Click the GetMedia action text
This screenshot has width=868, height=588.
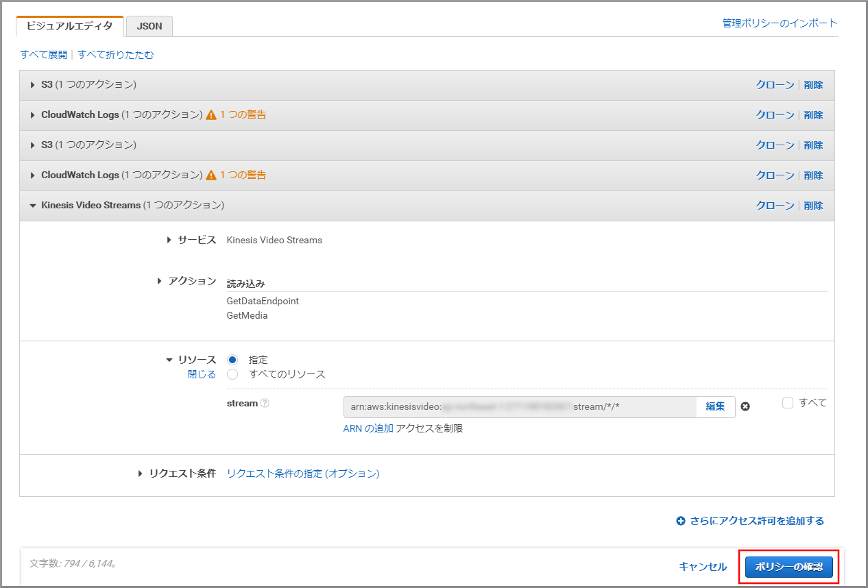point(247,316)
